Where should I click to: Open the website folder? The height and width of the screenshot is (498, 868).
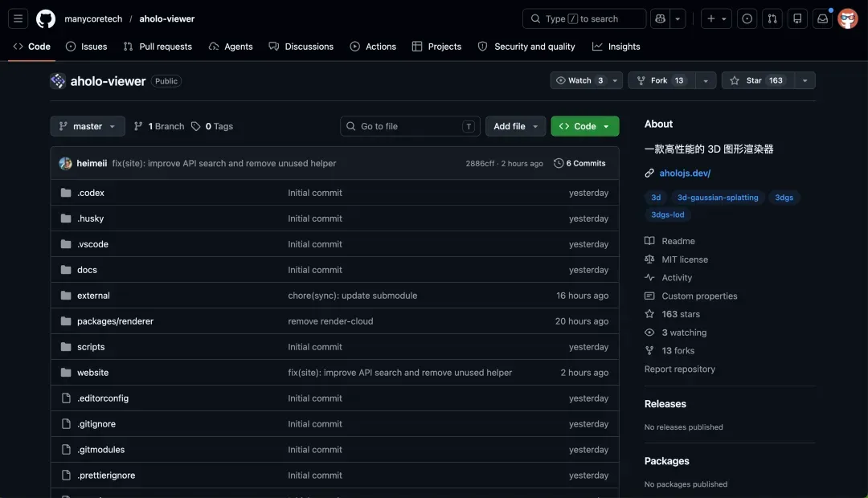point(93,373)
